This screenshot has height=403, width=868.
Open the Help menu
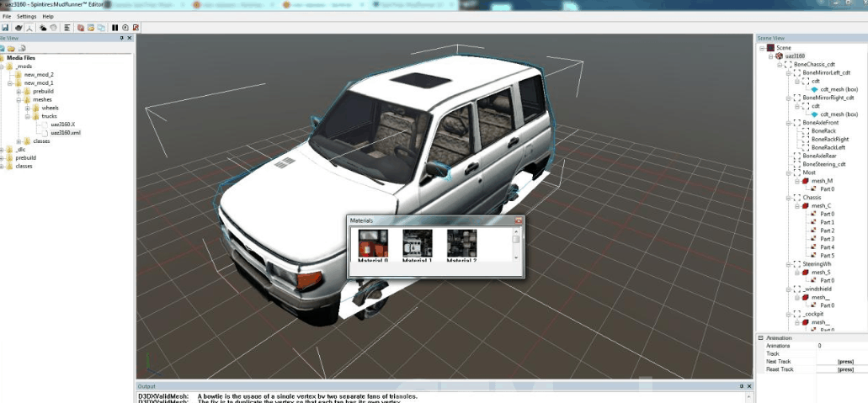click(x=48, y=16)
